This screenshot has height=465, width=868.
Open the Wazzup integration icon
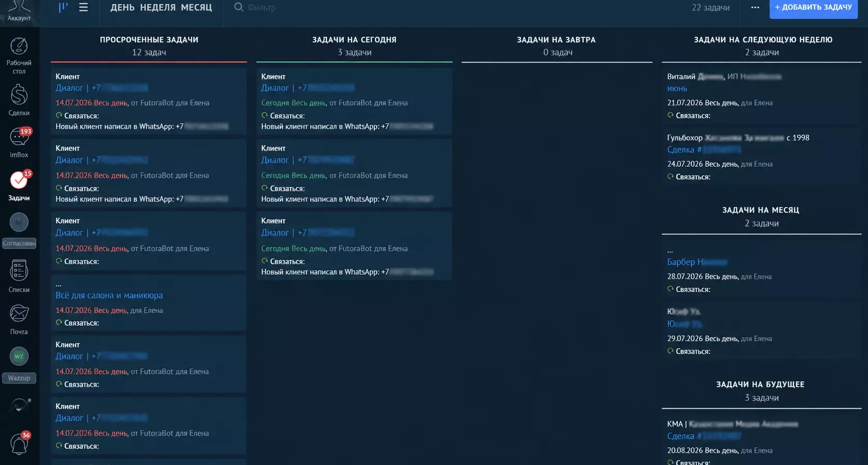[19, 365]
